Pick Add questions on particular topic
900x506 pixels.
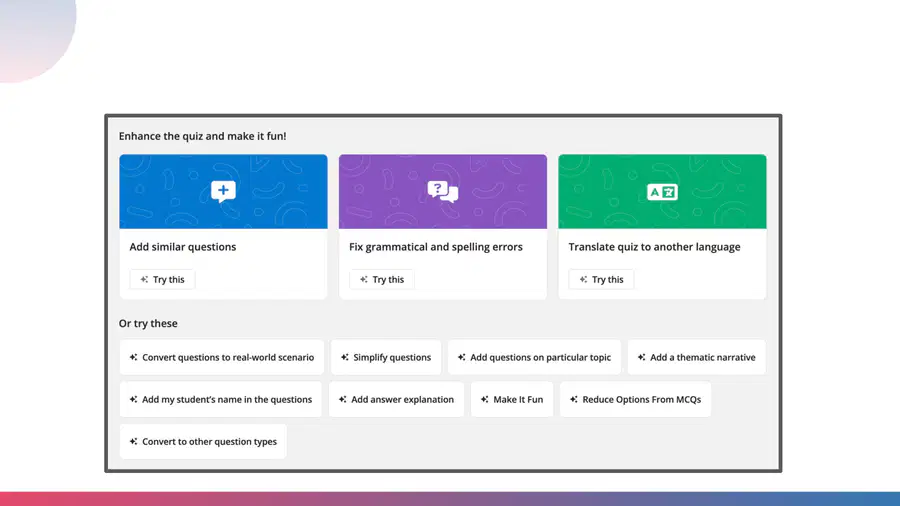pos(534,357)
